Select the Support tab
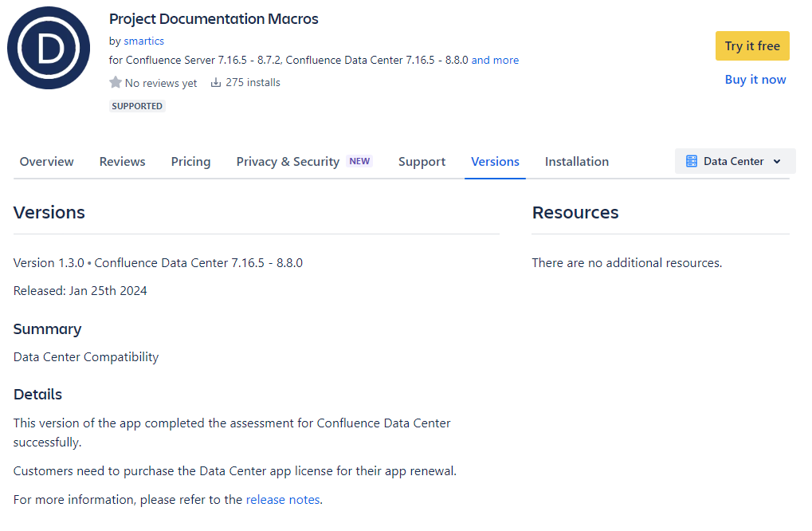 coord(422,162)
